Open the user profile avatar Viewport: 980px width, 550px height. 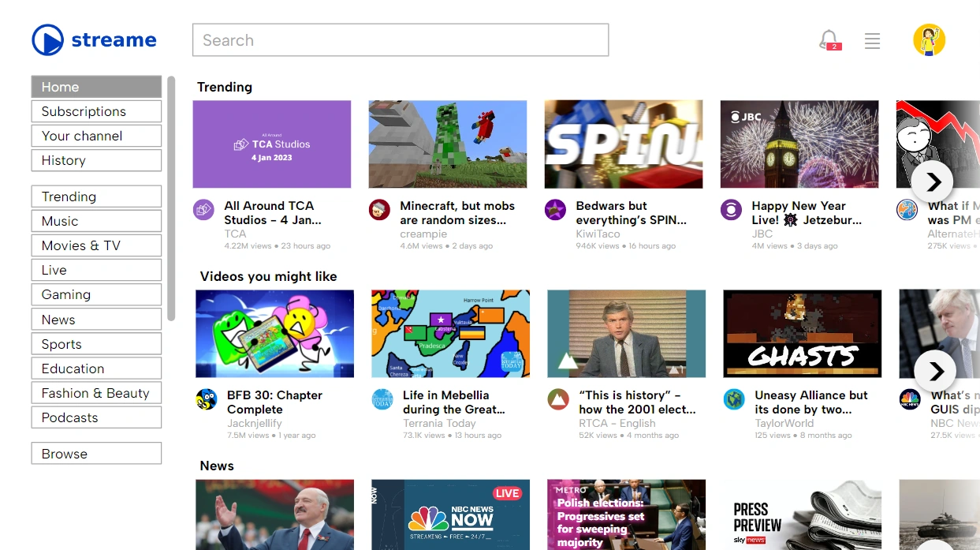(x=929, y=39)
